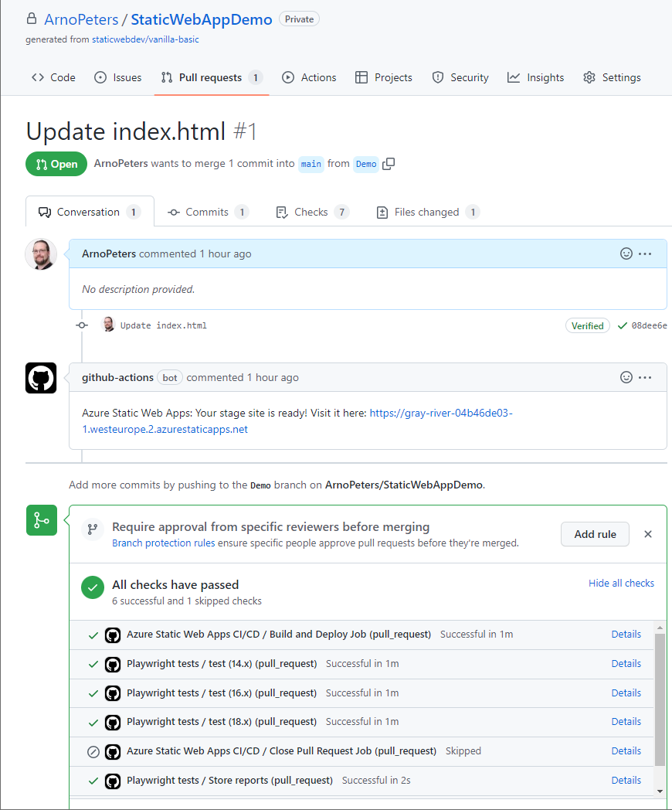This screenshot has width=672, height=810.
Task: Click the checks list scrollbar up arrow
Action: pos(660,628)
